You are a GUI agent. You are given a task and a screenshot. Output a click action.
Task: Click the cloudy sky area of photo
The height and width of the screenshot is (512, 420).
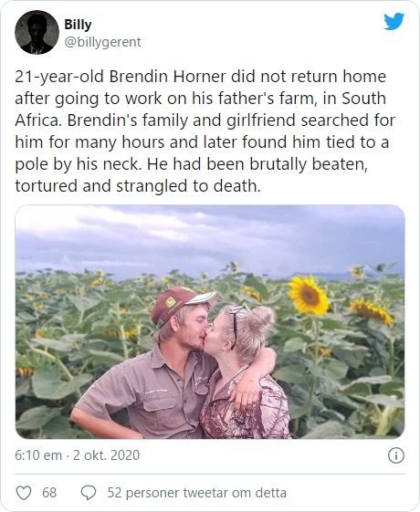click(210, 236)
